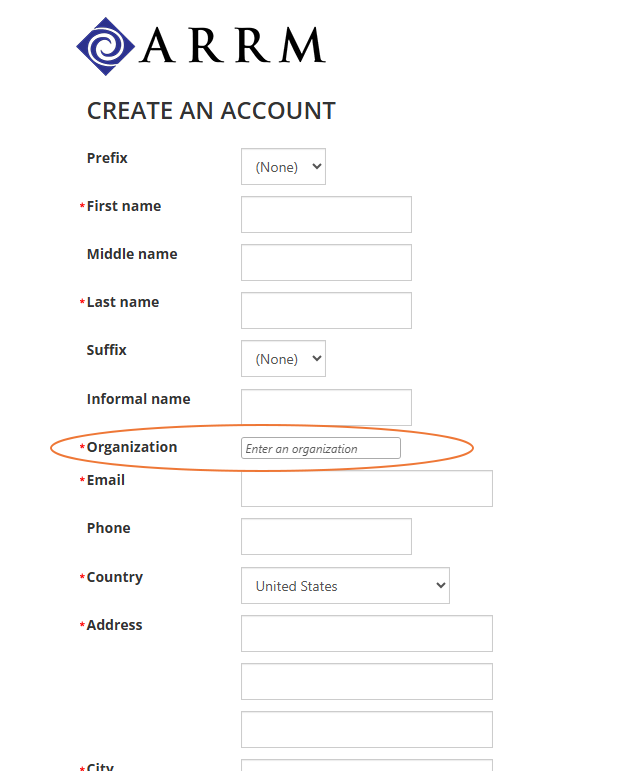Click the first Address line field
Viewport: 624px width, 771px height.
click(x=366, y=633)
